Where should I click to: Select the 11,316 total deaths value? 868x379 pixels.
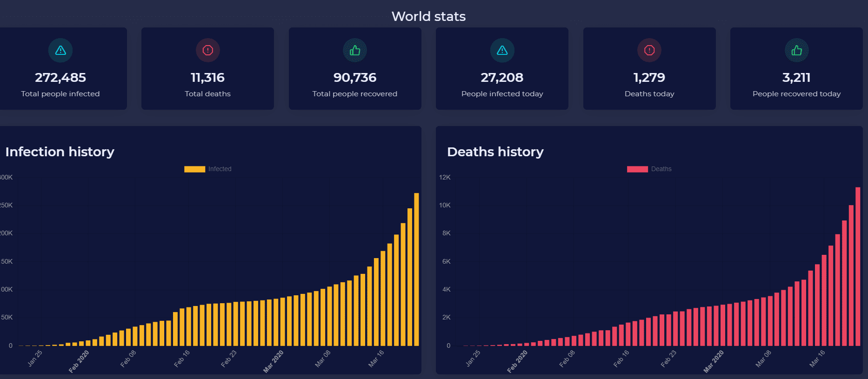(x=208, y=78)
